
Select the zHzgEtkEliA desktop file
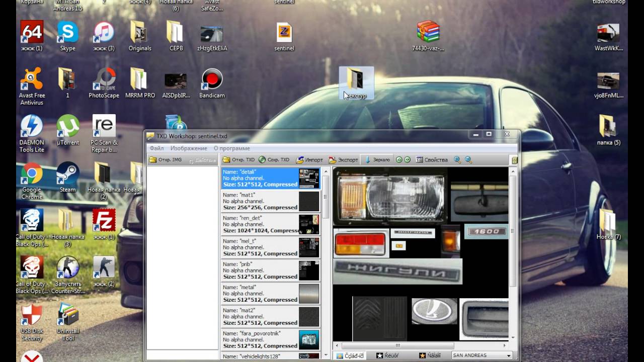click(x=212, y=37)
